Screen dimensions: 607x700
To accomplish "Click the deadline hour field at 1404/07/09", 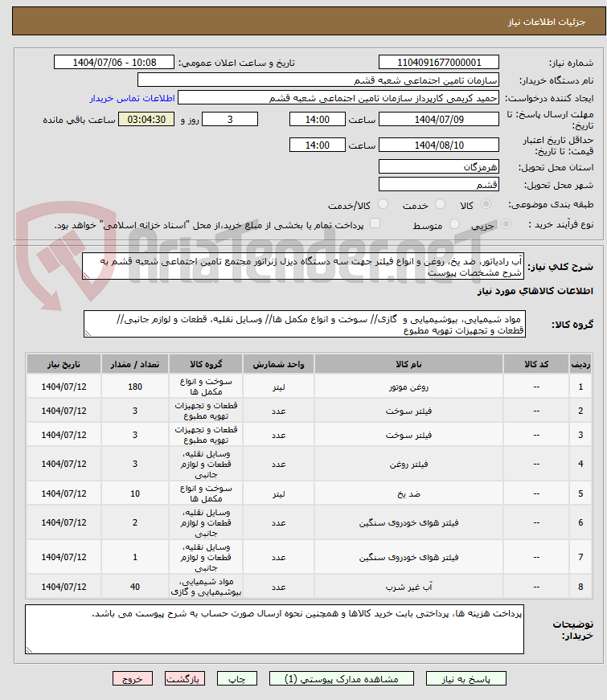I will [x=317, y=120].
